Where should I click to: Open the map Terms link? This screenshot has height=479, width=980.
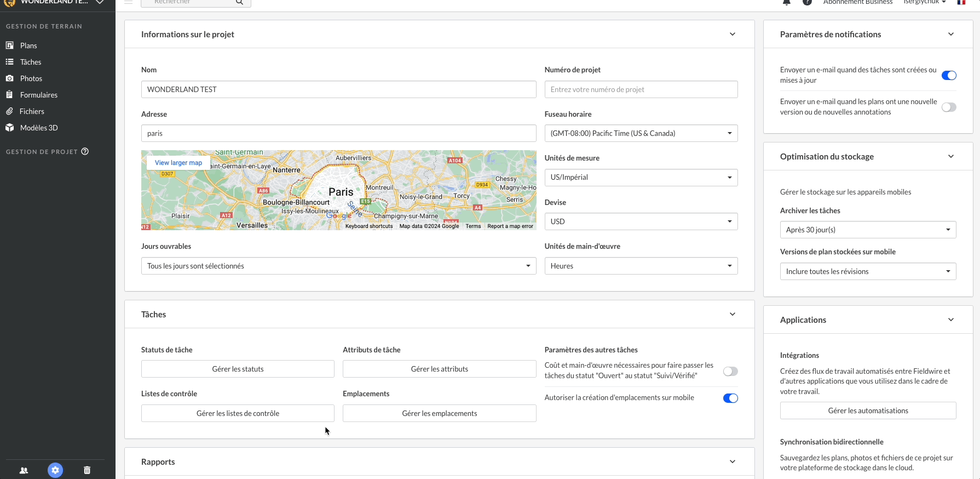pyautogui.click(x=473, y=226)
